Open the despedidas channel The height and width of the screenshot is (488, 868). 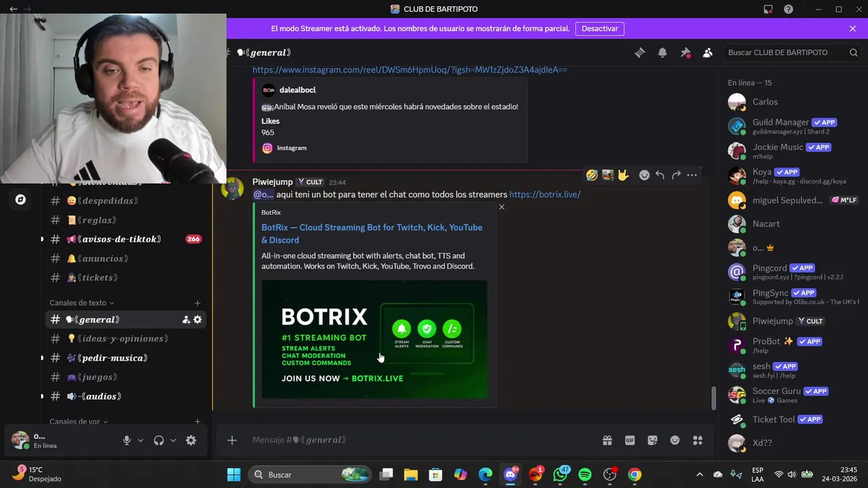[x=126, y=201]
